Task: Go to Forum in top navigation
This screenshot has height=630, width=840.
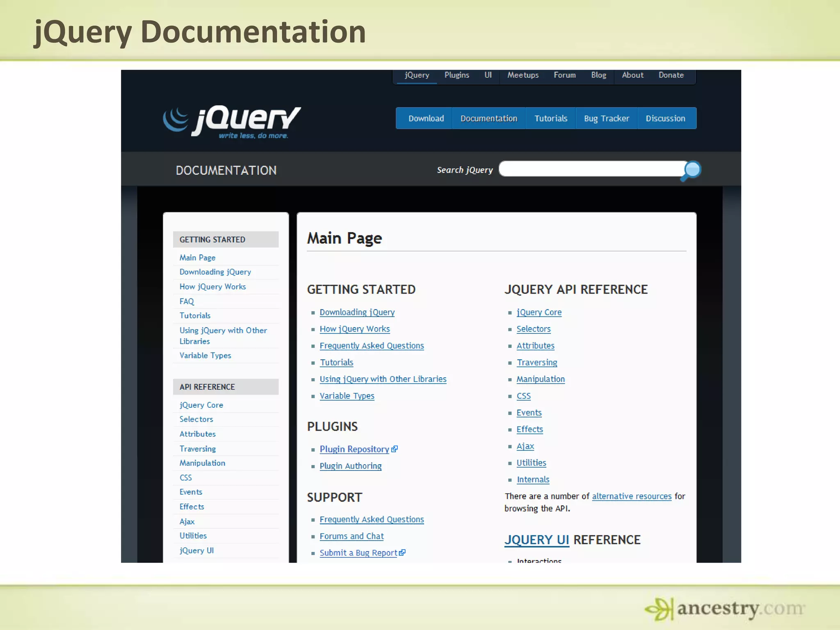Action: pyautogui.click(x=565, y=75)
